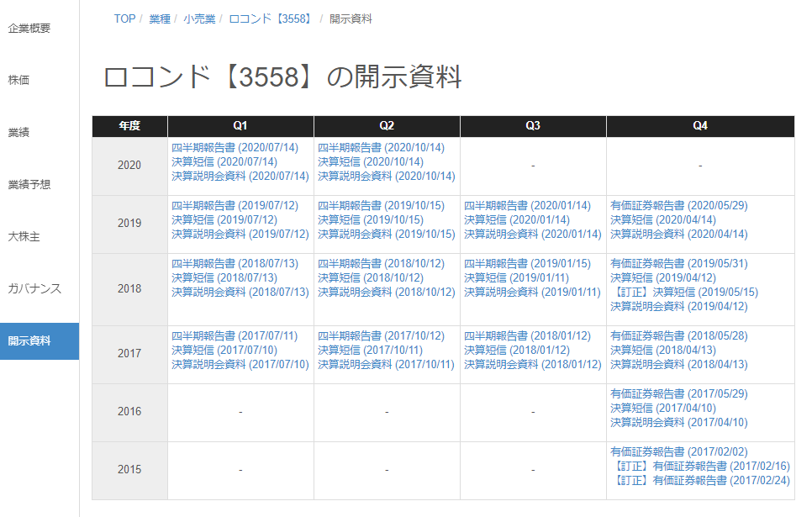Click 決算短信 (2017/04/10)
This screenshot has width=812, height=517.
click(663, 409)
